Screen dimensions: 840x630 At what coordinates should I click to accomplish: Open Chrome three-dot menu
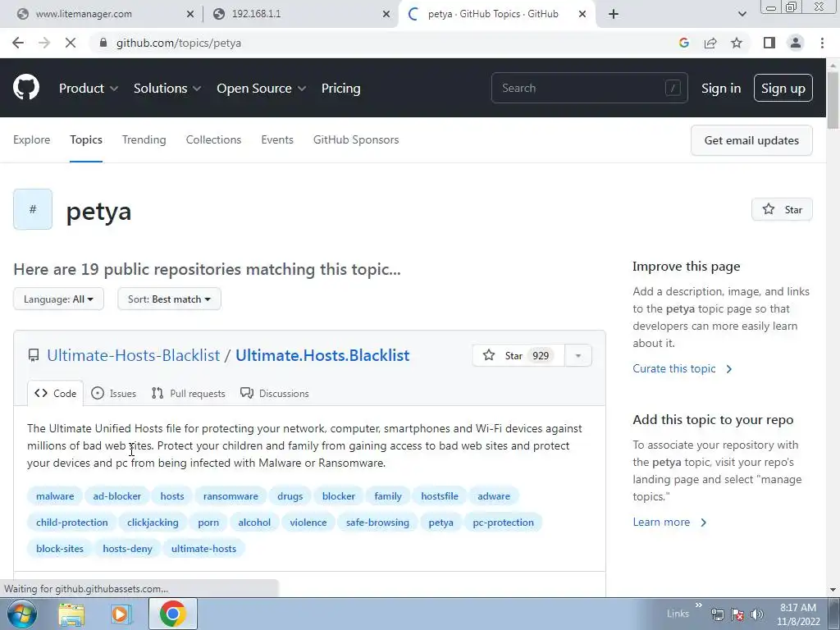coord(822,43)
